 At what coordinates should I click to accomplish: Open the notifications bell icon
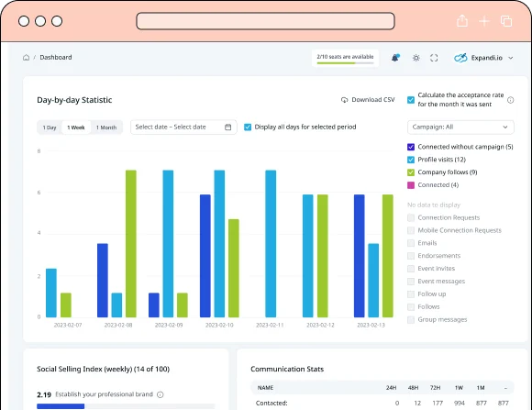tap(395, 58)
